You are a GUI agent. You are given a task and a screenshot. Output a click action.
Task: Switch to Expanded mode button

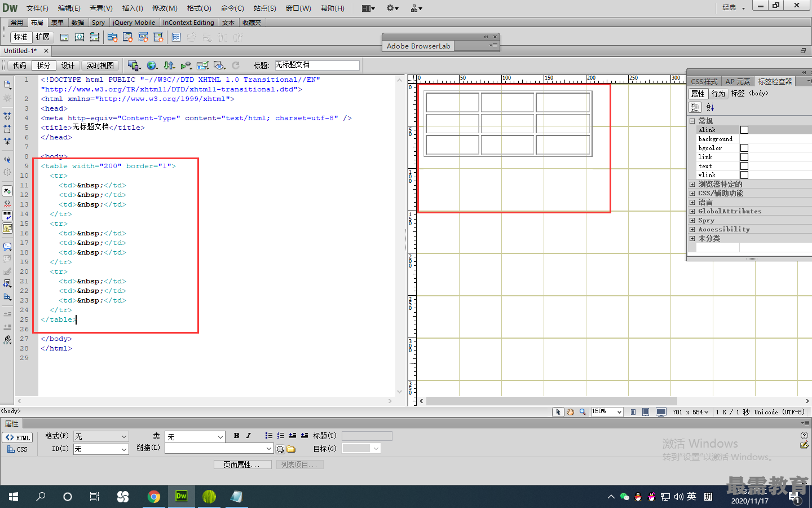click(x=42, y=37)
